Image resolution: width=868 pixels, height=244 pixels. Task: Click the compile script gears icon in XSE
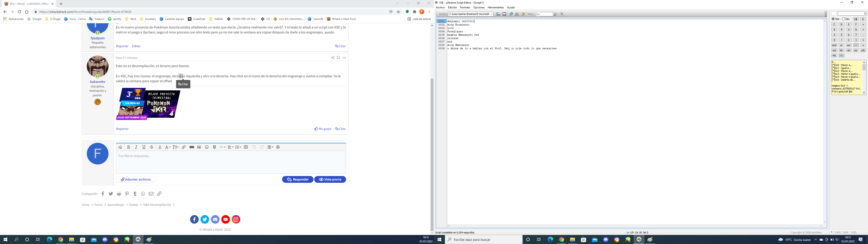[x=511, y=14]
